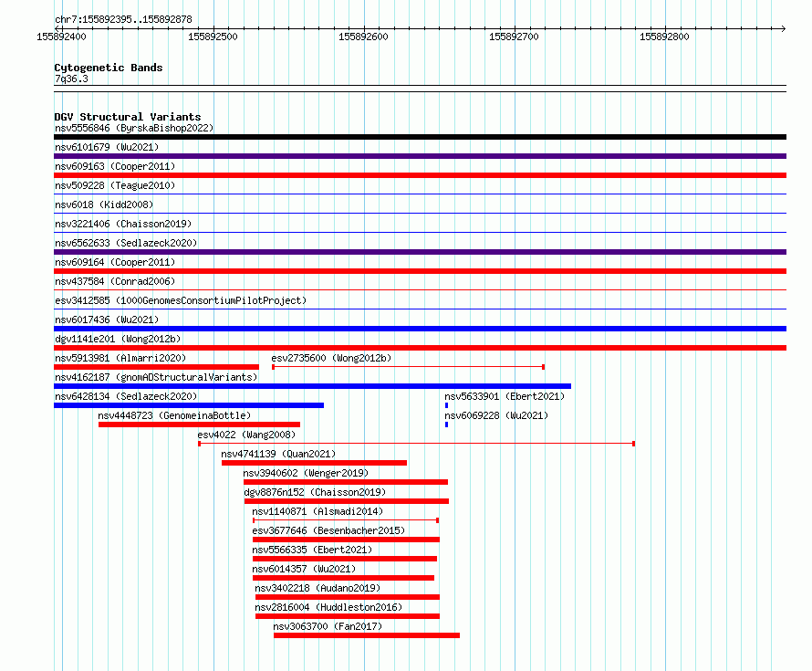Open nsv5566335 (Ebert2021) variant label
This screenshot has width=812, height=671.
(x=312, y=550)
